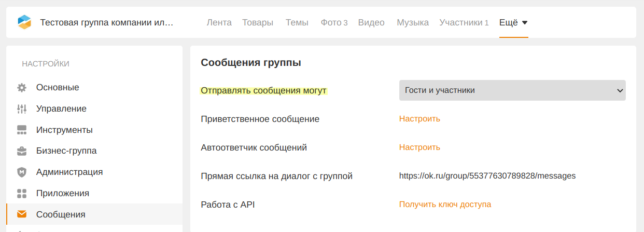Switch to the Видео tab

[x=371, y=22]
